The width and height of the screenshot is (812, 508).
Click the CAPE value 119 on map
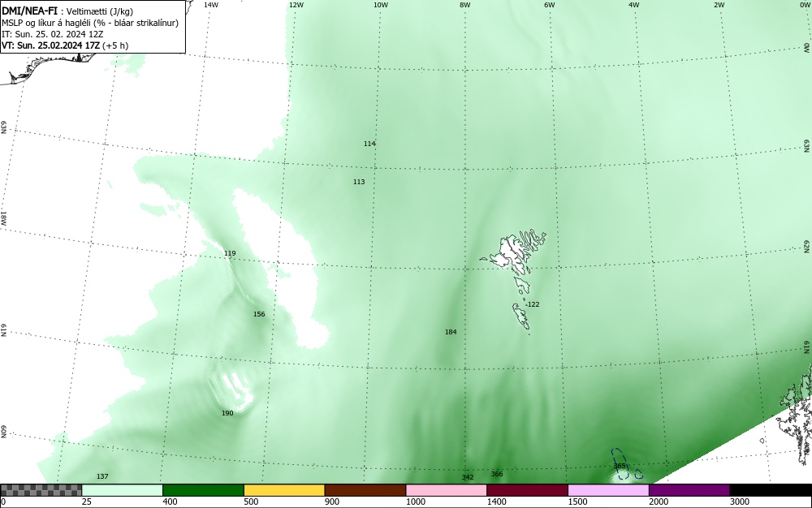pyautogui.click(x=230, y=253)
